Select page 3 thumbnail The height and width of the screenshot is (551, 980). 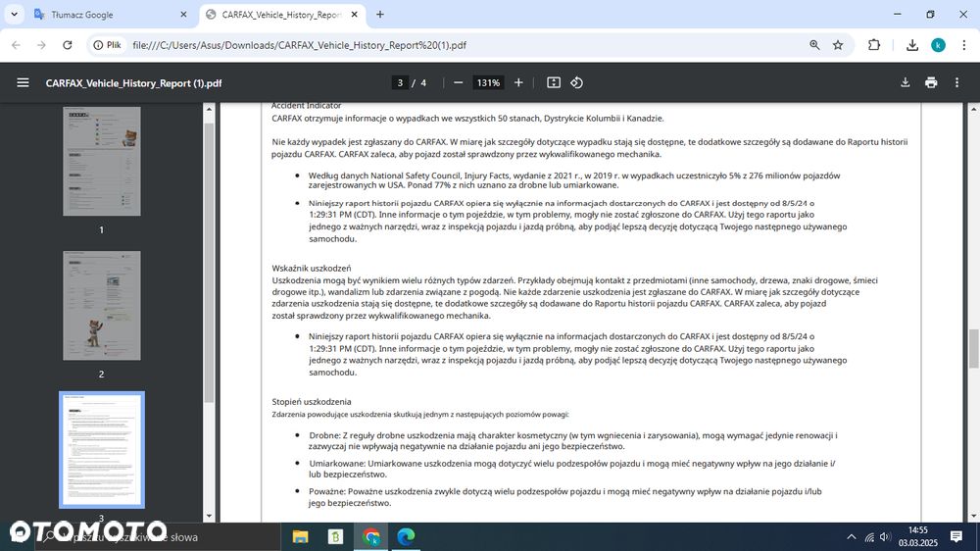[x=101, y=450]
